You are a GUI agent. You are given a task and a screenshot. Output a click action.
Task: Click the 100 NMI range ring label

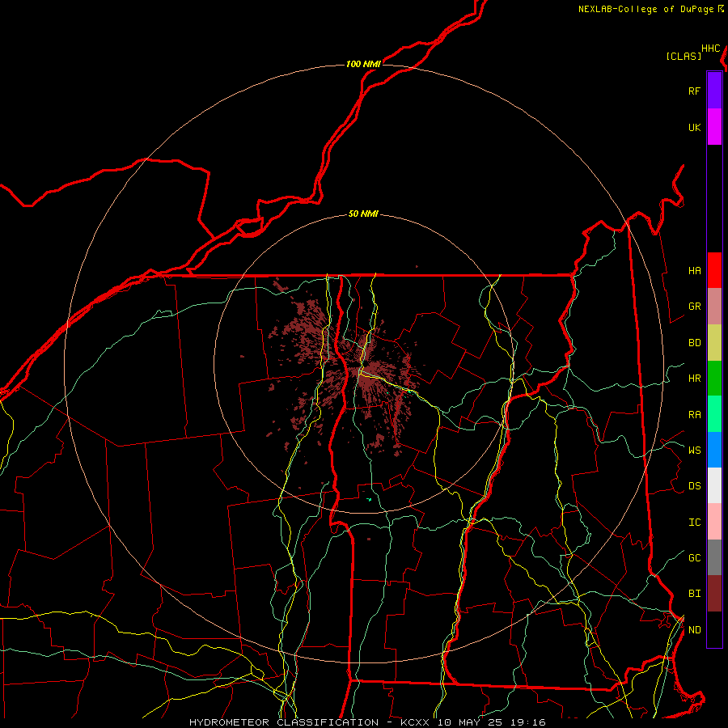click(x=363, y=64)
